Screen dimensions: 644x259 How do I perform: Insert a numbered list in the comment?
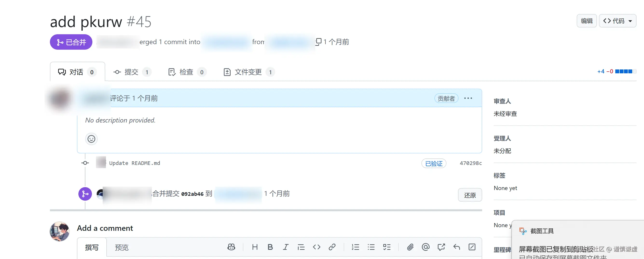click(356, 247)
